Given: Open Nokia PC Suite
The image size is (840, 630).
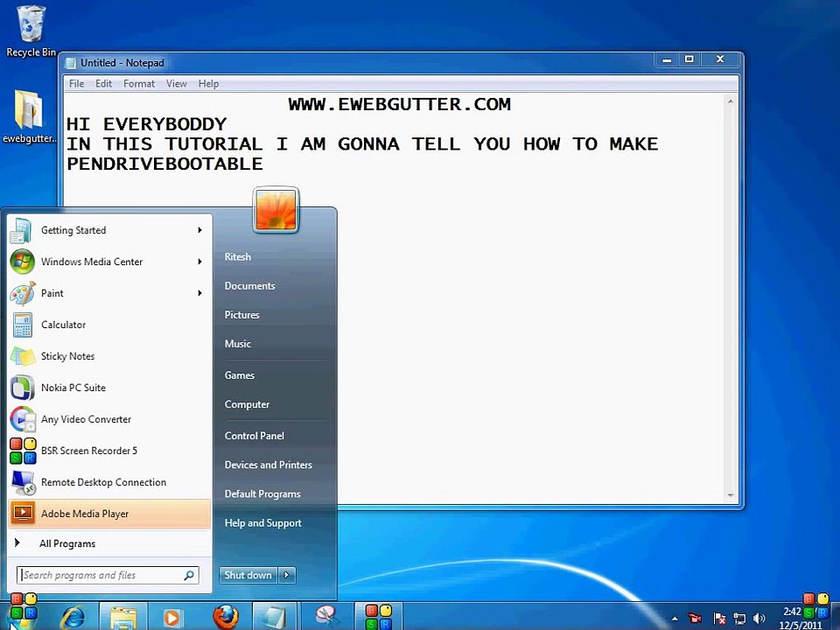Looking at the screenshot, I should pyautogui.click(x=110, y=388).
